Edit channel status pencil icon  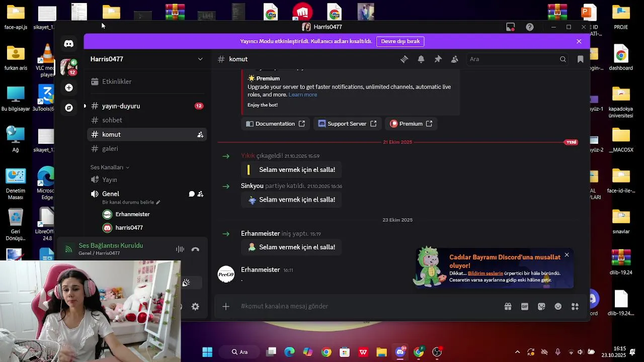(158, 203)
